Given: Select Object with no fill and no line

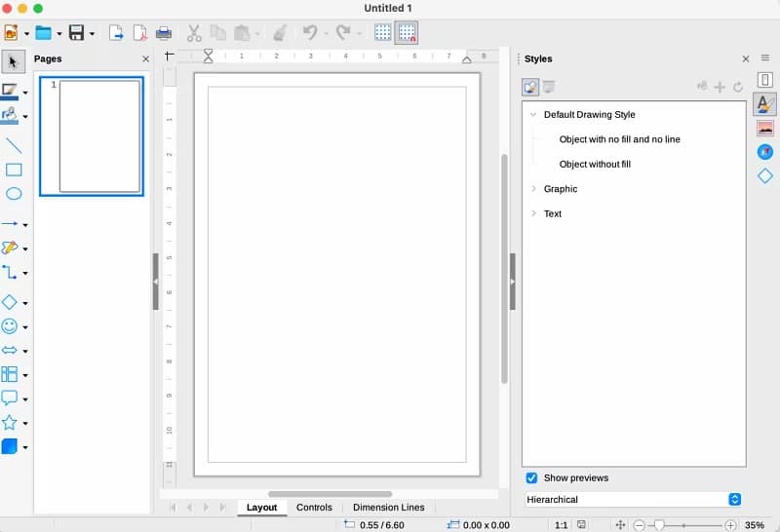Looking at the screenshot, I should [x=619, y=139].
